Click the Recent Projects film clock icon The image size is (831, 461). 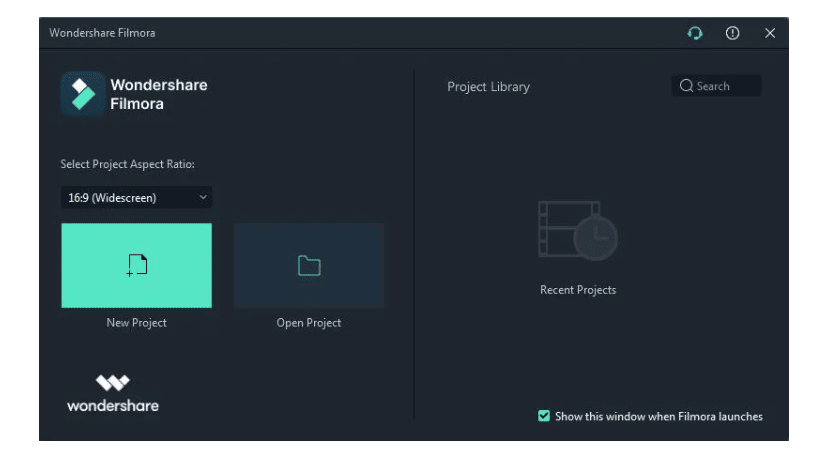coord(578,230)
